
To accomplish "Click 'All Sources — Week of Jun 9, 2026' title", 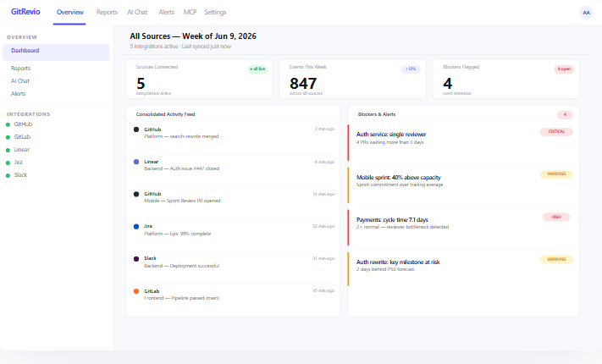I will tap(193, 36).
